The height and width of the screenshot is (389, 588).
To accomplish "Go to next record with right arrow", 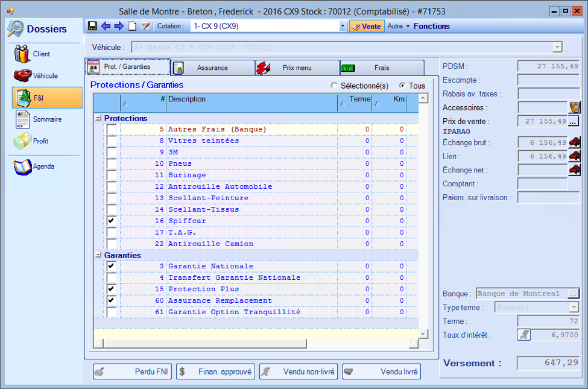I will click(x=119, y=26).
